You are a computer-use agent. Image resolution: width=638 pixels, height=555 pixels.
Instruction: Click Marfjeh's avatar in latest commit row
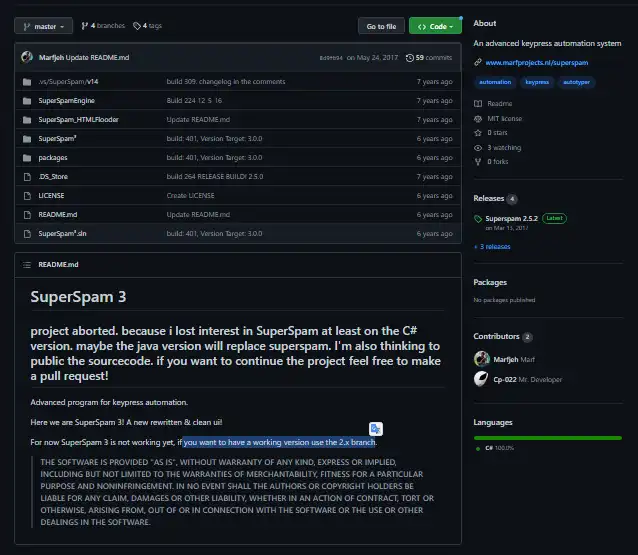tap(27, 57)
